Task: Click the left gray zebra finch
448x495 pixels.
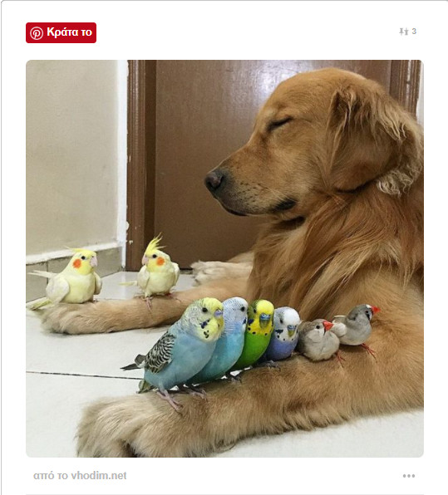Action: (x=318, y=341)
